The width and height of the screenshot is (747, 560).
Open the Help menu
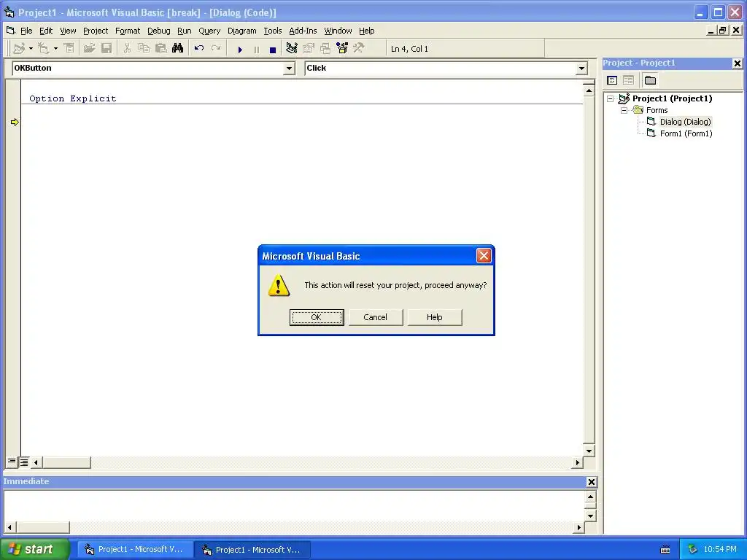point(366,31)
